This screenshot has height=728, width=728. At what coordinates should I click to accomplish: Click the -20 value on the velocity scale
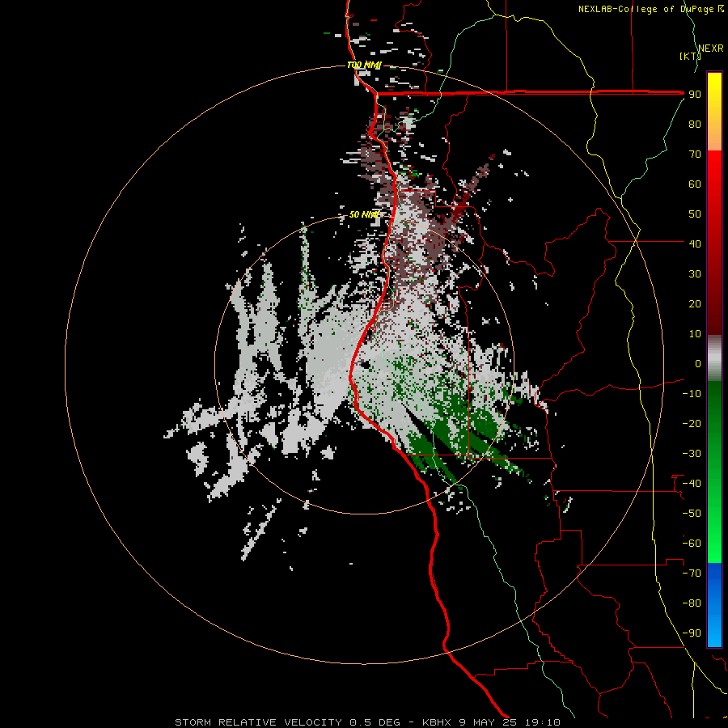[x=692, y=424]
